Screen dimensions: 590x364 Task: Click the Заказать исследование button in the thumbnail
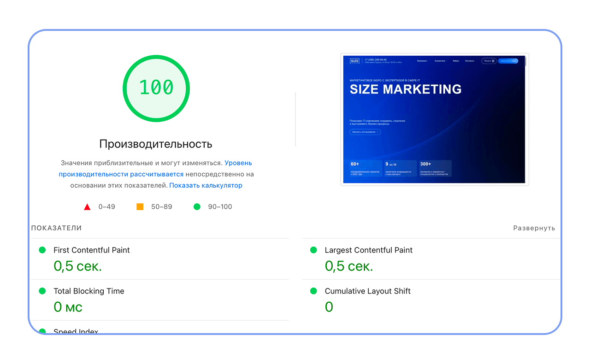[365, 132]
